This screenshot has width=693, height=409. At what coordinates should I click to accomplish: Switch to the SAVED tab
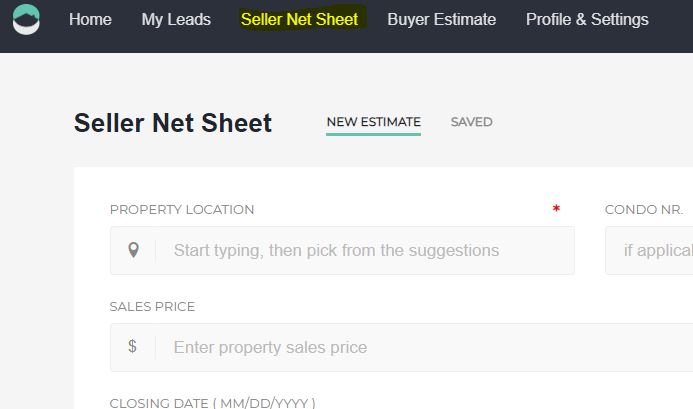[472, 122]
